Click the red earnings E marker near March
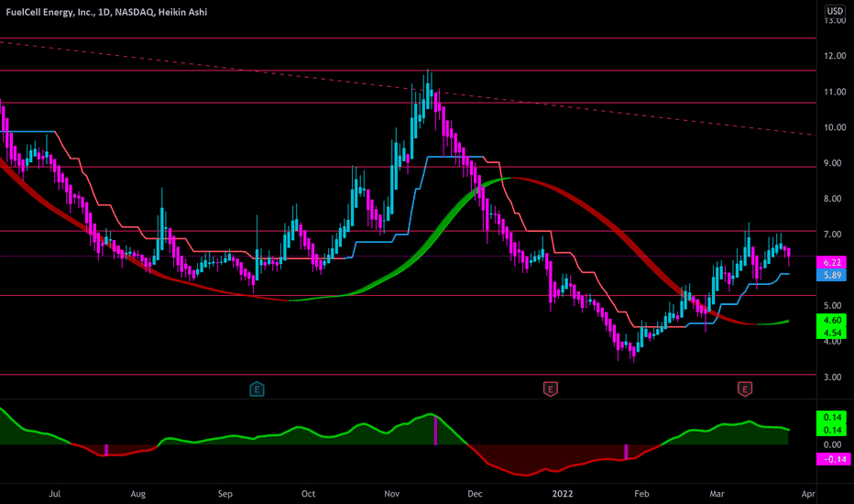 click(745, 389)
